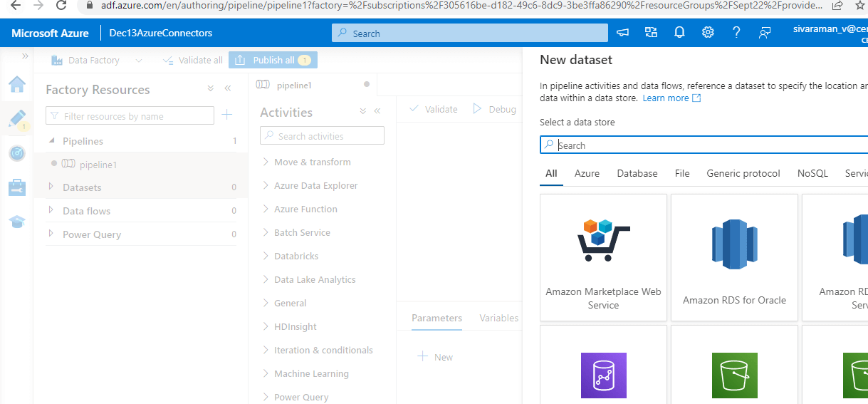
Task: Click the data store Search field
Action: pos(704,145)
